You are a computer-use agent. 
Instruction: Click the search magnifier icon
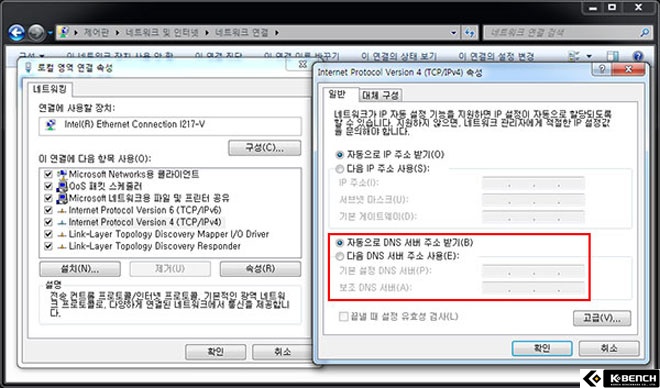(644, 32)
